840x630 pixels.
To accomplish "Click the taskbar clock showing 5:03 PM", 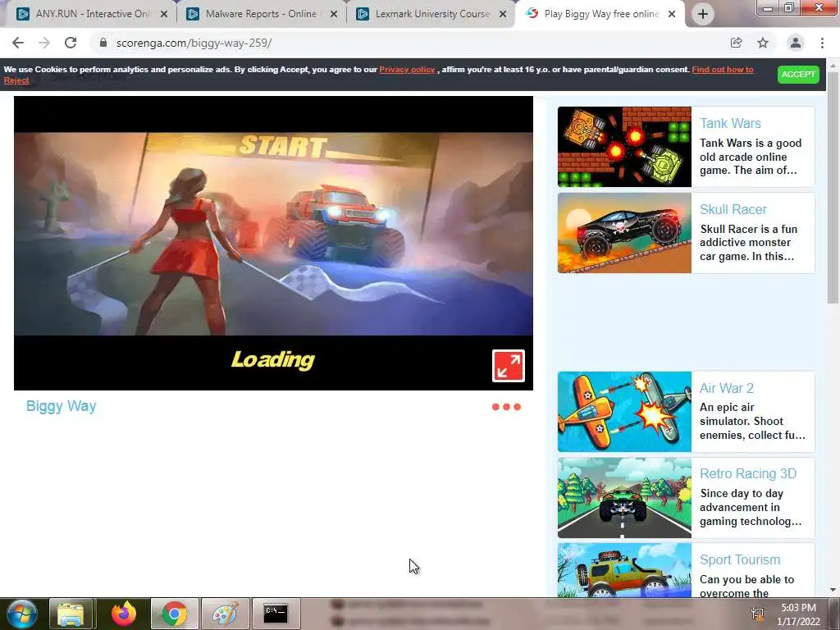I will click(798, 614).
